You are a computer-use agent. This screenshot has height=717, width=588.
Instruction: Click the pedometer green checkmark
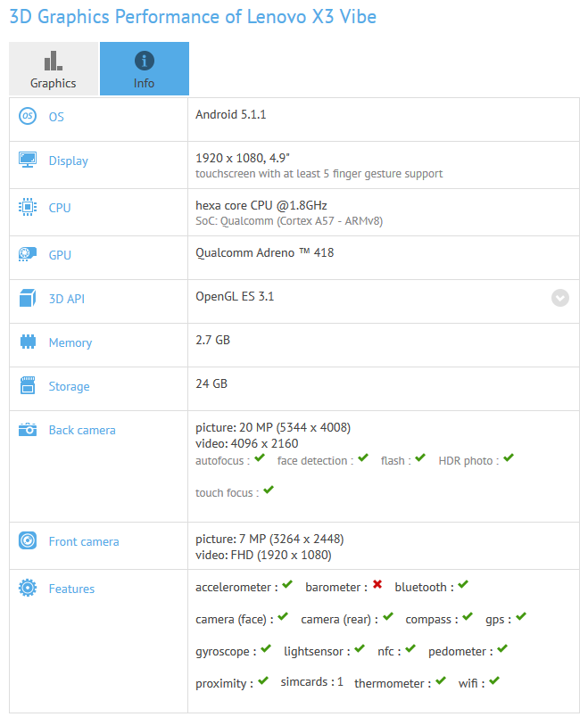[x=502, y=648]
